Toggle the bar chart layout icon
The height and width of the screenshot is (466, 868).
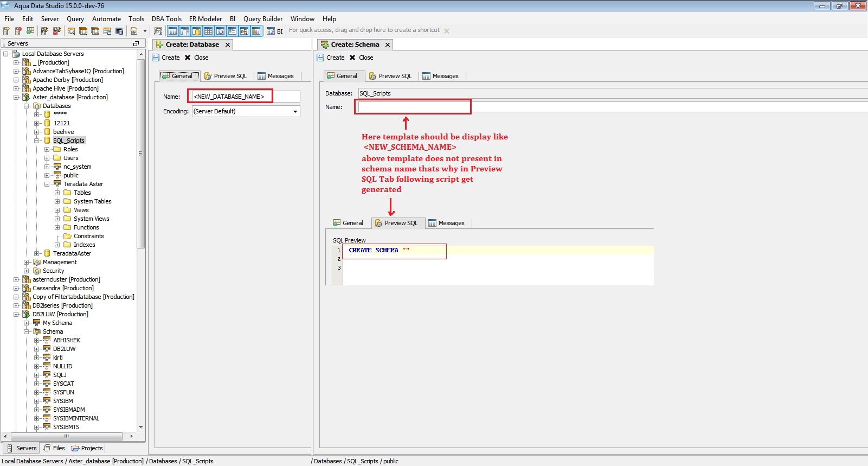pyautogui.click(x=256, y=31)
